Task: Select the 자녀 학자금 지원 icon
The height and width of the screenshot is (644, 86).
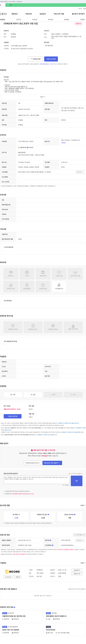Action: pyautogui.click(x=75, y=274)
